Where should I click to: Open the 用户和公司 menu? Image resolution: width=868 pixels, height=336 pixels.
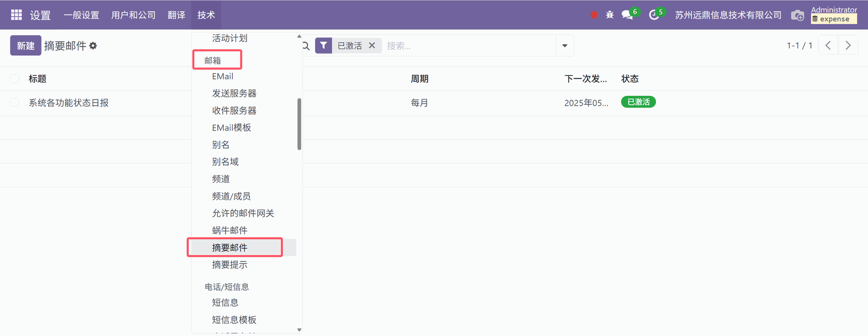(x=133, y=15)
